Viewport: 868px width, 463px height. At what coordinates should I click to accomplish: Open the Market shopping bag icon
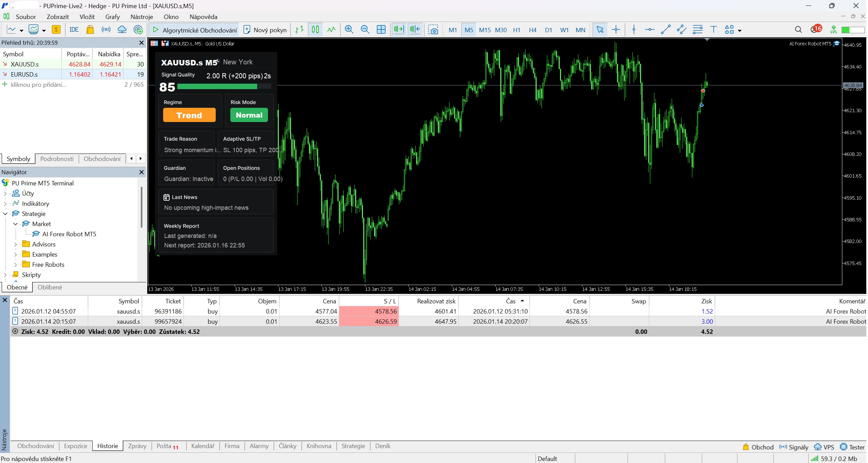point(90,30)
